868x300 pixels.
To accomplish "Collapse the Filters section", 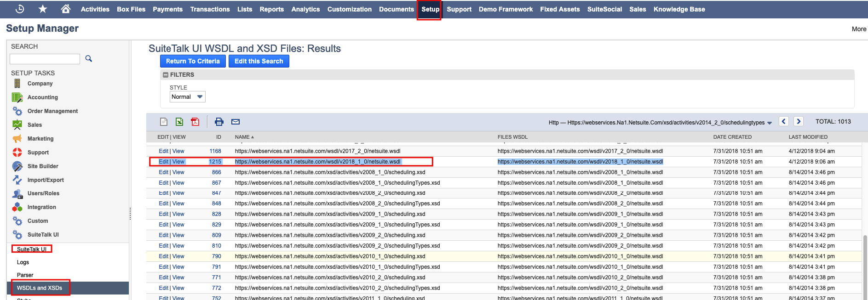I will click(x=166, y=75).
